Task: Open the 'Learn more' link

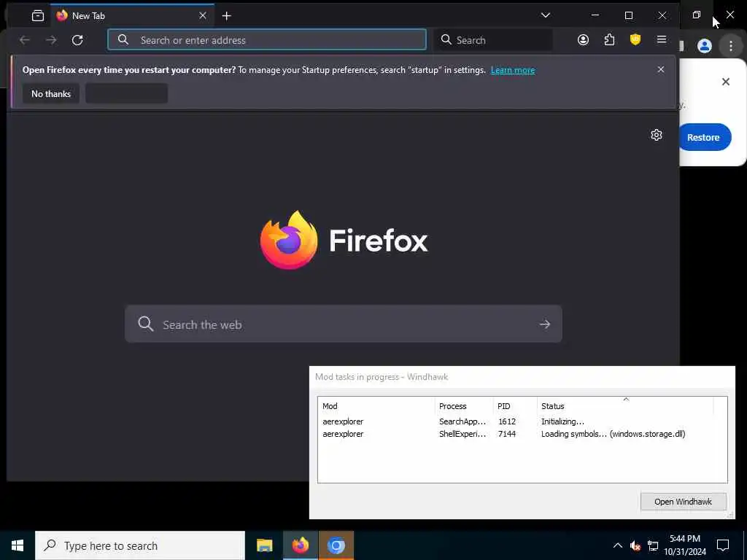Action: coord(513,70)
